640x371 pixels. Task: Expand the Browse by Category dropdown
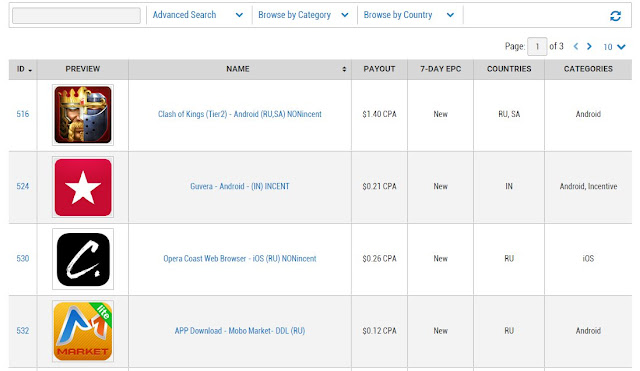[303, 15]
